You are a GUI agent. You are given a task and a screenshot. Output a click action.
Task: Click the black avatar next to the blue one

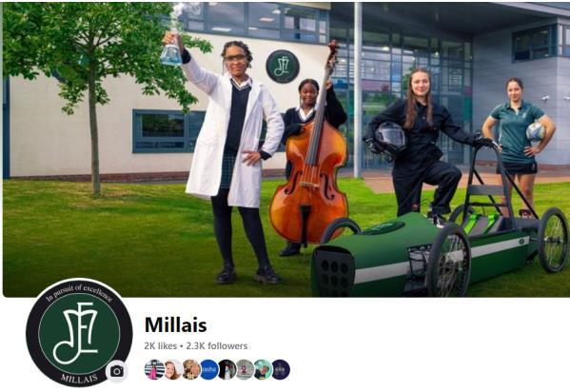point(227,369)
